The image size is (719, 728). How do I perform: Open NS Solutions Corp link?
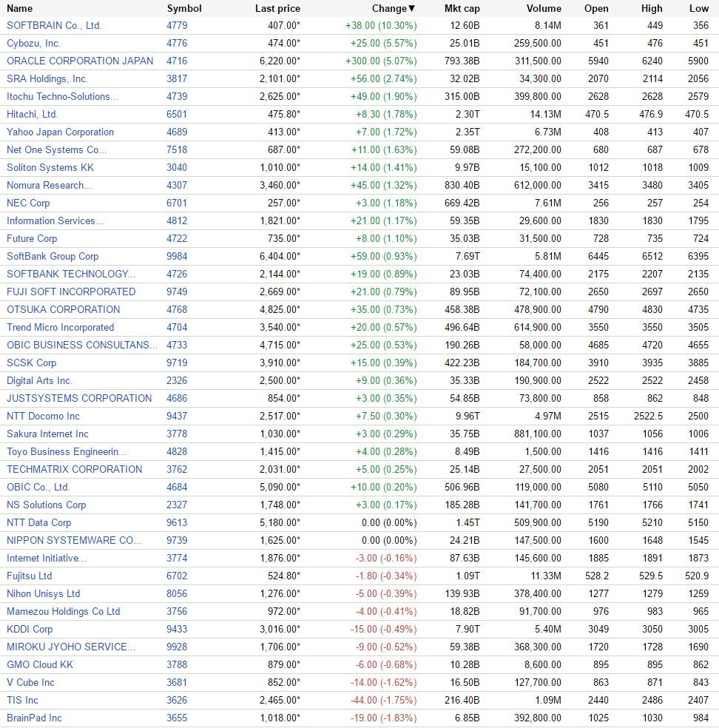(x=46, y=505)
